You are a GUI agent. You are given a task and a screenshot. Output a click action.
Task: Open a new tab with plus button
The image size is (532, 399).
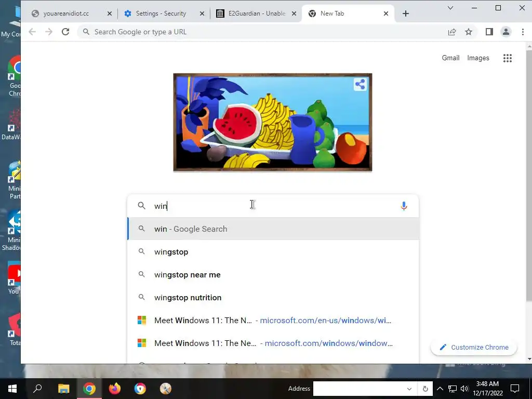point(405,14)
